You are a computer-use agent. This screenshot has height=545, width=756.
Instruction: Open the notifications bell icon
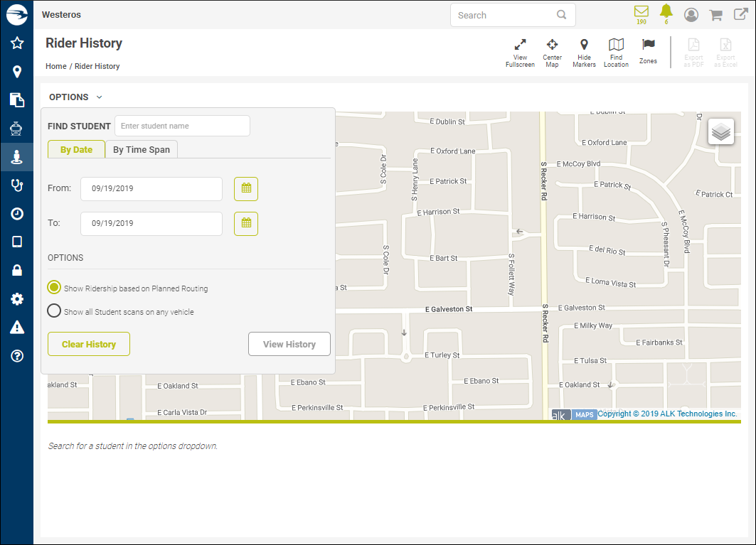(x=666, y=14)
